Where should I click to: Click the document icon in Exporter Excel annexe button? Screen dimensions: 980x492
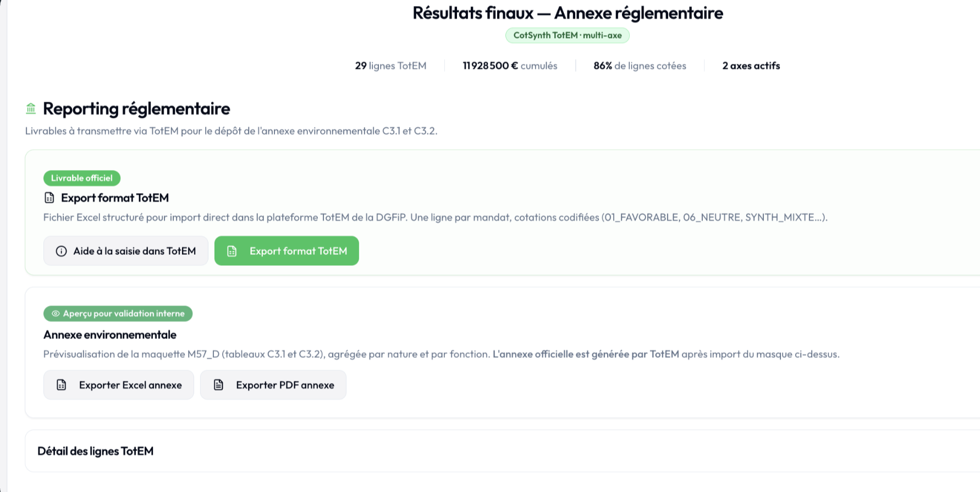(x=62, y=385)
